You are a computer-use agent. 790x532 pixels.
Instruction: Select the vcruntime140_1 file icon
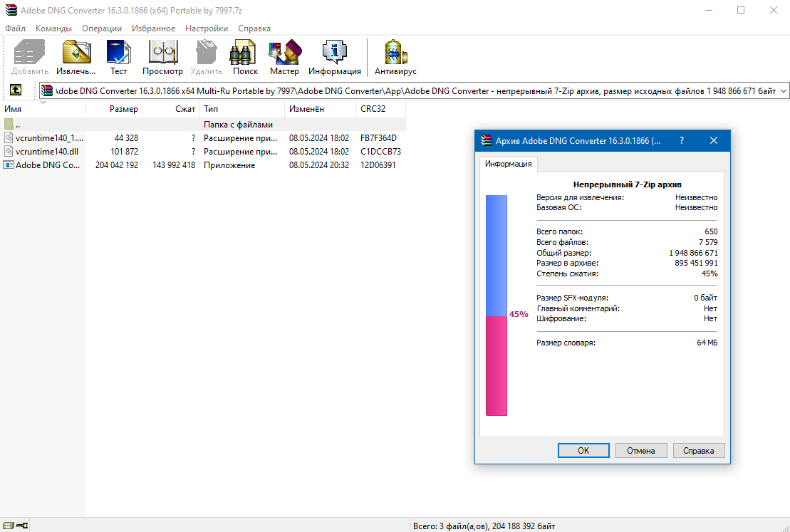9,137
